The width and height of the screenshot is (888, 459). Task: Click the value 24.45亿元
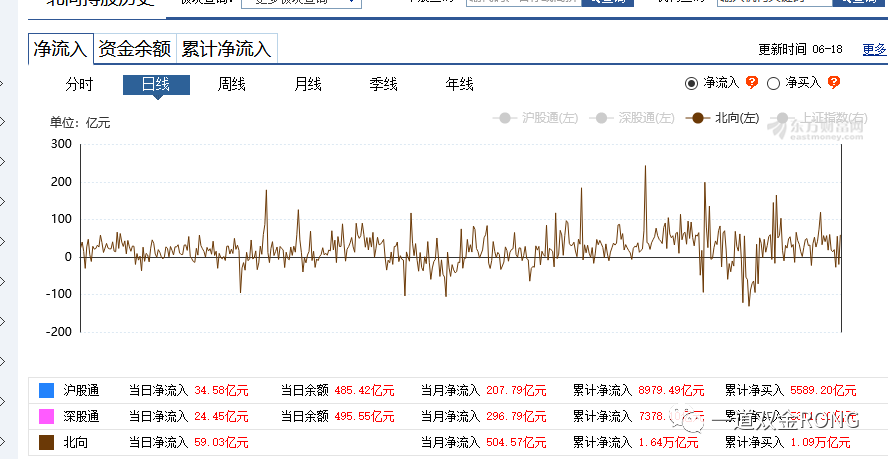point(221,416)
